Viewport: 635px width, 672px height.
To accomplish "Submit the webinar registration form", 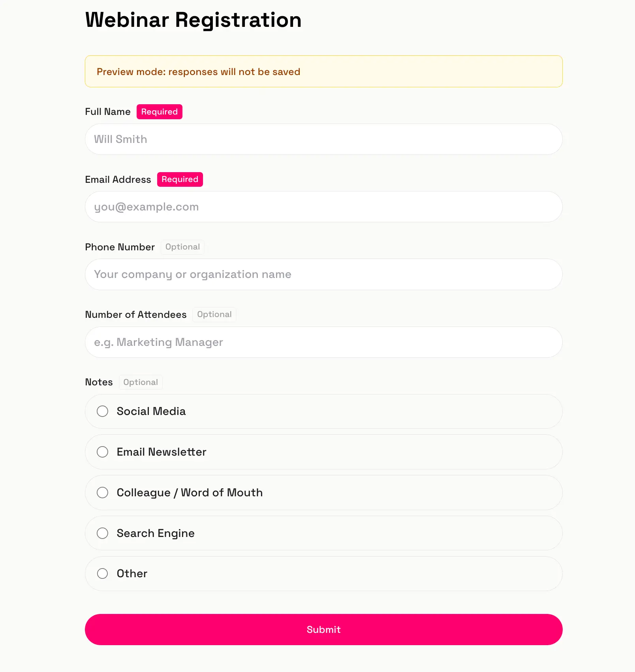I will tap(323, 629).
